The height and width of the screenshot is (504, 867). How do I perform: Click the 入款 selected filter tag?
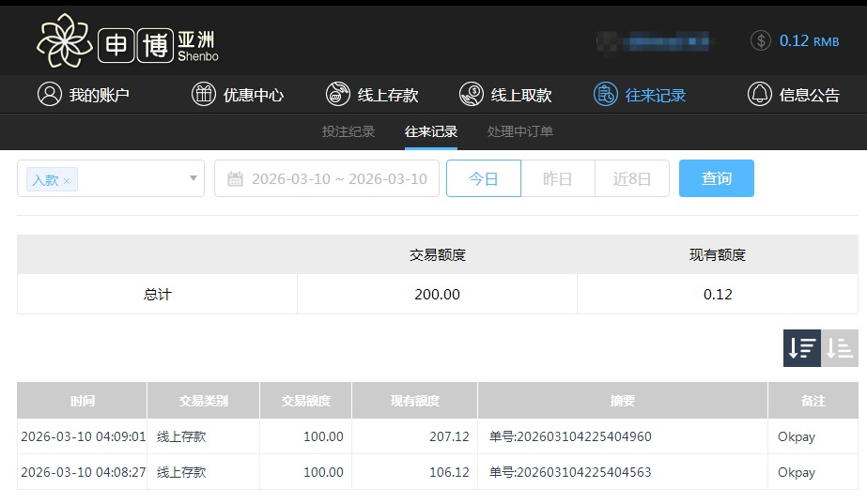point(52,179)
